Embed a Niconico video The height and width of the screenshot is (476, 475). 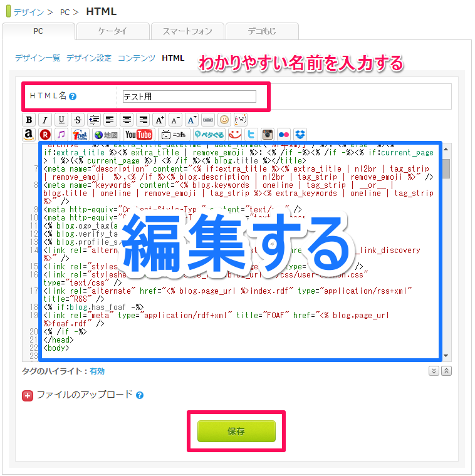coord(174,135)
